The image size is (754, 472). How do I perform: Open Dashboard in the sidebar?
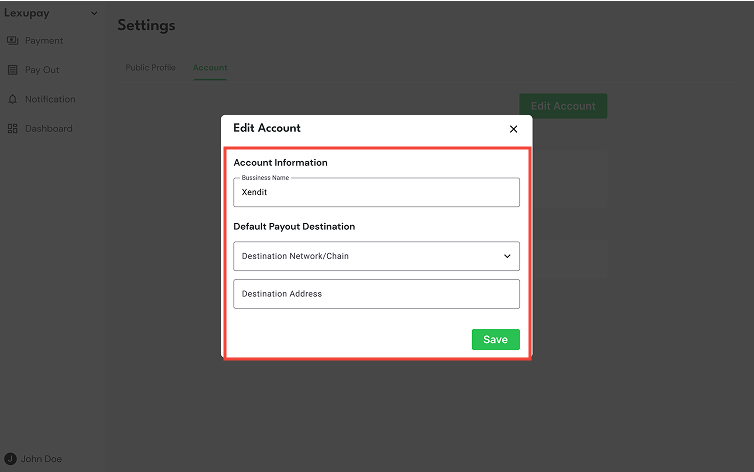coord(49,129)
